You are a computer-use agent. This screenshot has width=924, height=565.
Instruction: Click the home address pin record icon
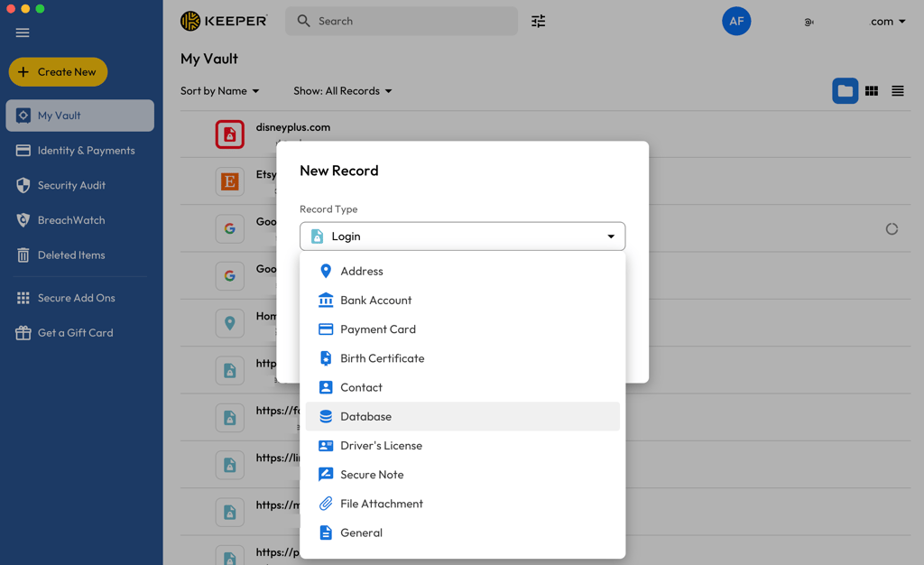[x=230, y=323]
